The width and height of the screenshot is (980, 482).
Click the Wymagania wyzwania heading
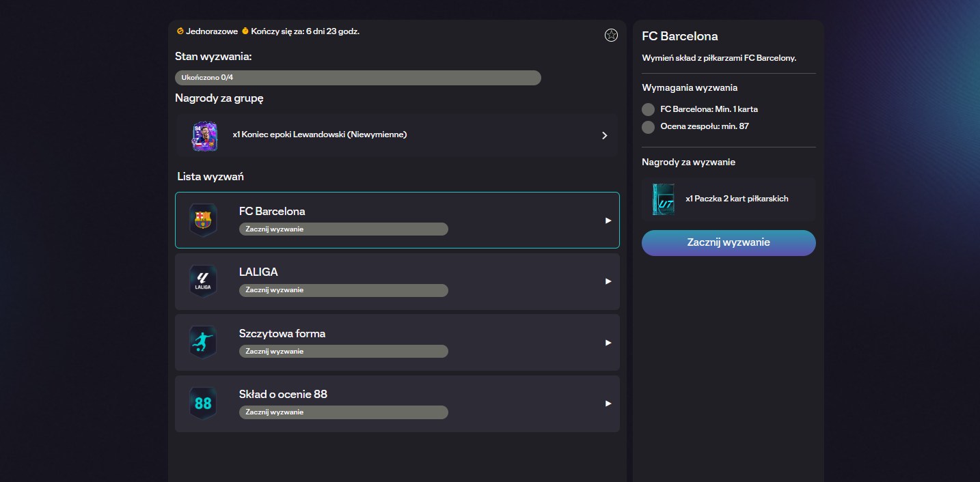pyautogui.click(x=690, y=87)
